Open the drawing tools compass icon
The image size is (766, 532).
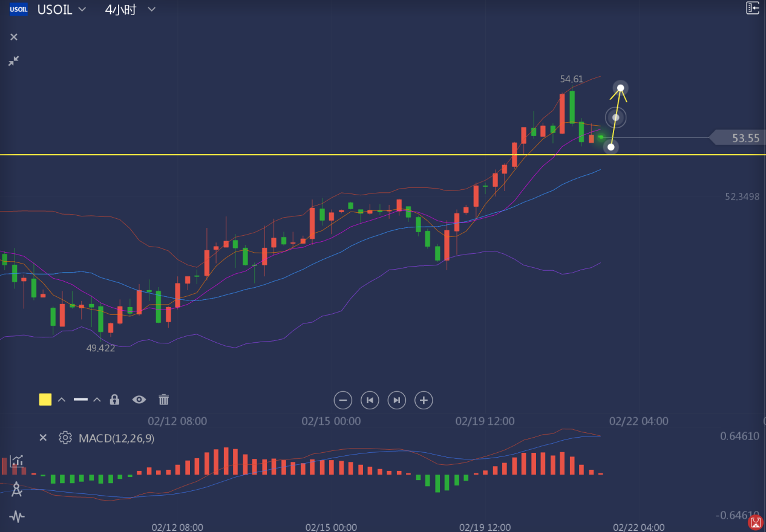click(x=17, y=489)
